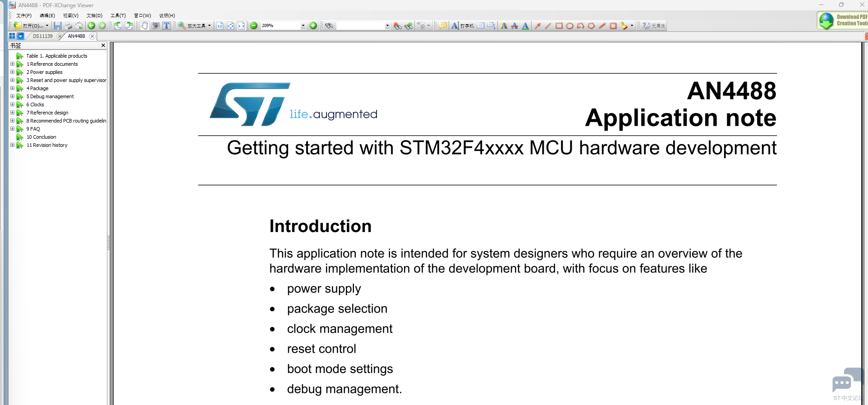This screenshot has height=405, width=868.
Task: Open the search text dropdown arrow
Action: tap(387, 26)
